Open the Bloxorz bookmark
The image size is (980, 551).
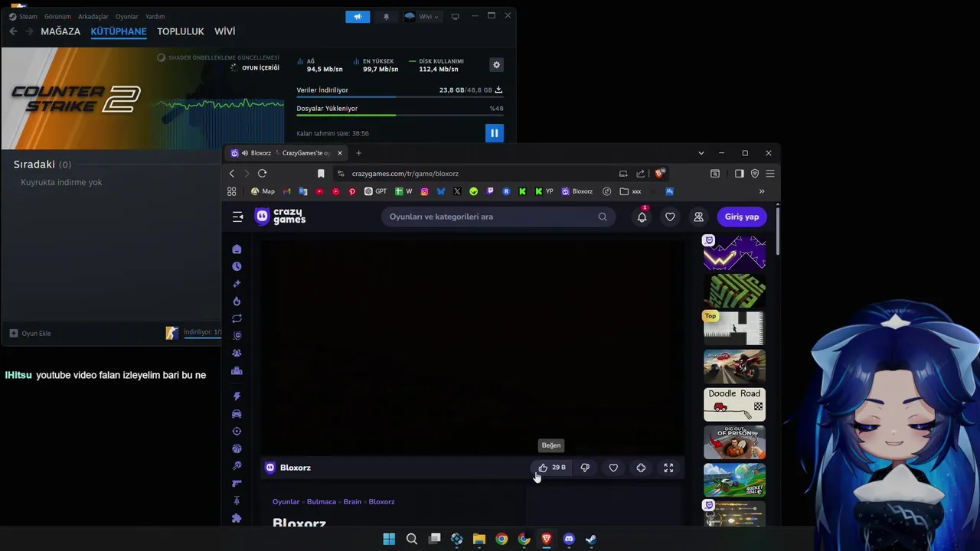click(x=577, y=191)
